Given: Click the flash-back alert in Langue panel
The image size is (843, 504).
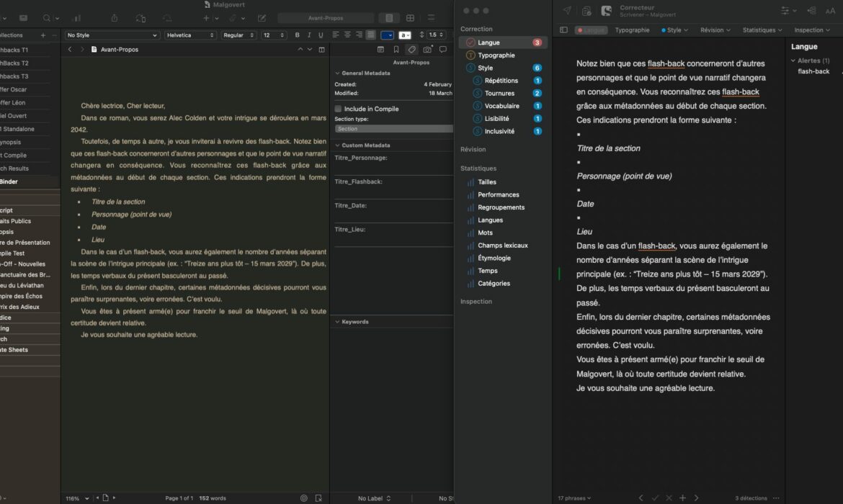Looking at the screenshot, I should pos(813,71).
